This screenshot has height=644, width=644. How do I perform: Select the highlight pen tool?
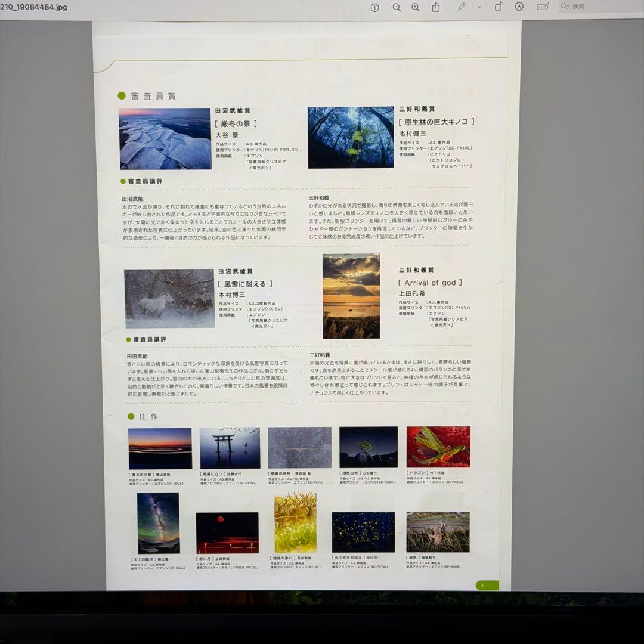point(462,7)
